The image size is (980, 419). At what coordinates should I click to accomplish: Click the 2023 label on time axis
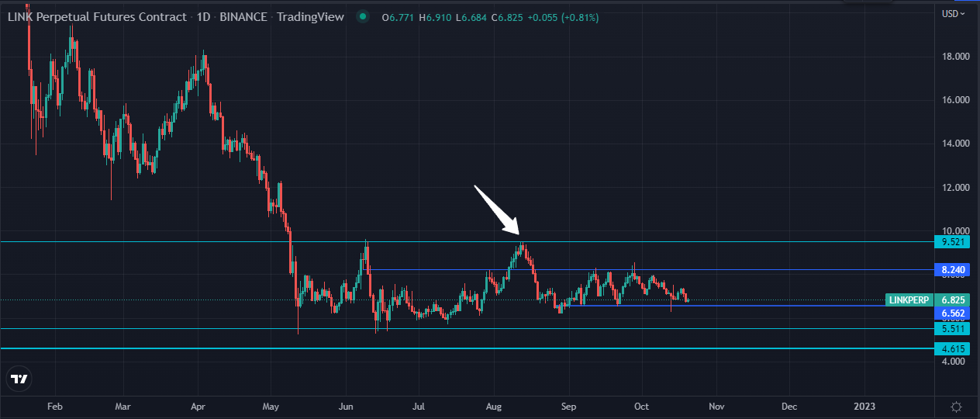[864, 406]
